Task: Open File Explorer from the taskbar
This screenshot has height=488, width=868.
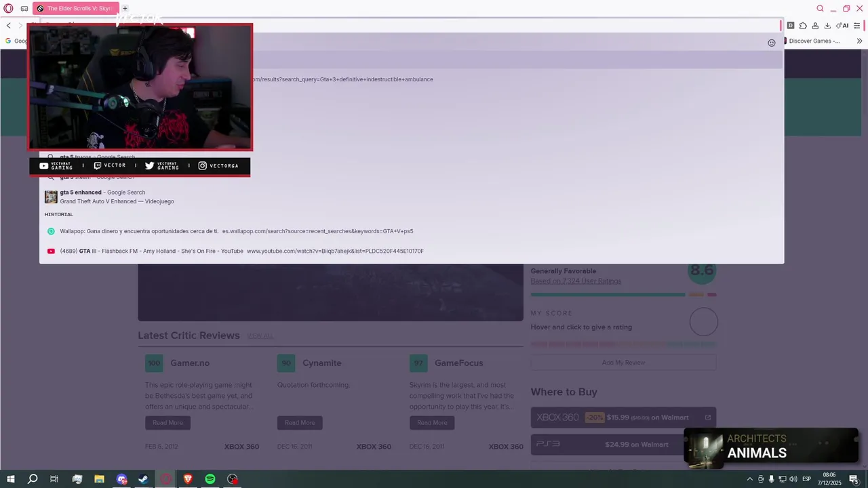Action: (x=99, y=479)
